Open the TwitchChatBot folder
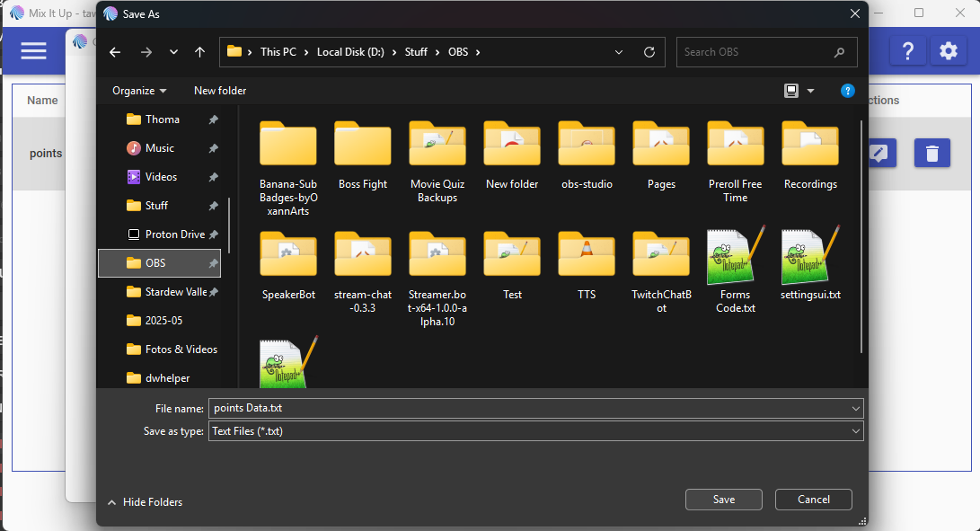The height and width of the screenshot is (531, 980). [661, 273]
